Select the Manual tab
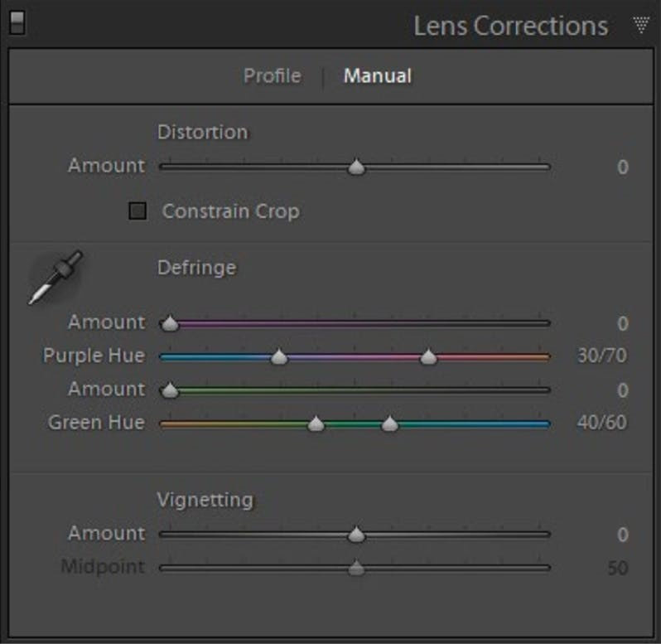 (x=378, y=76)
